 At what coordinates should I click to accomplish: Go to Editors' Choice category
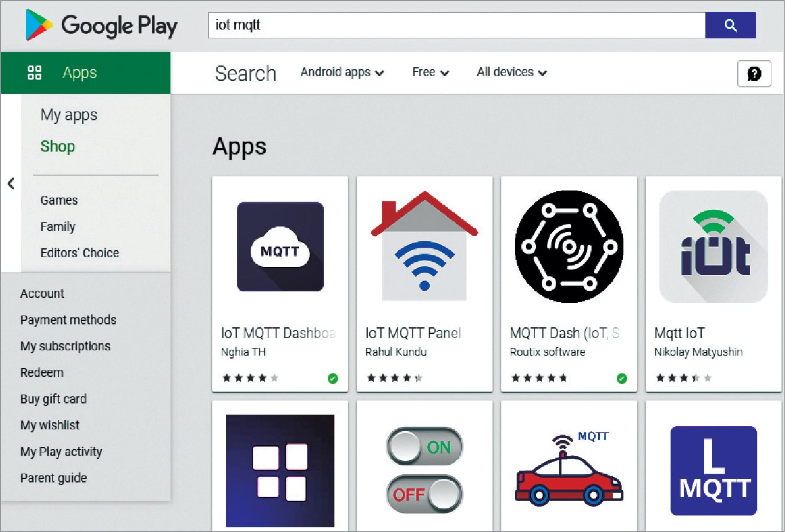tap(80, 253)
